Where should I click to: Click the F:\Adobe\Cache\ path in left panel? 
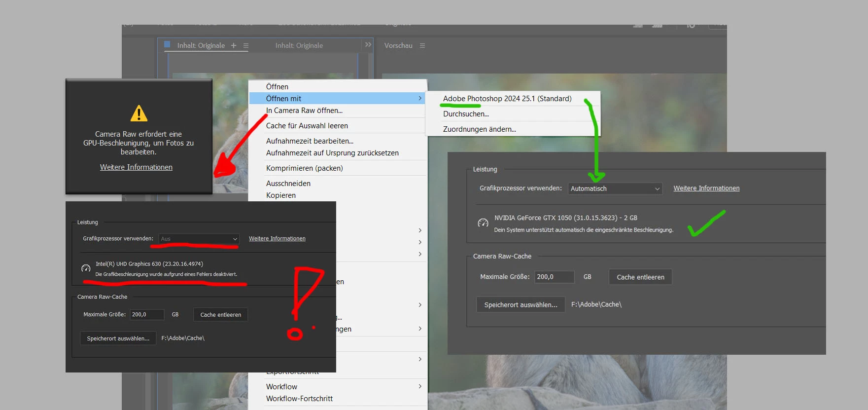183,338
